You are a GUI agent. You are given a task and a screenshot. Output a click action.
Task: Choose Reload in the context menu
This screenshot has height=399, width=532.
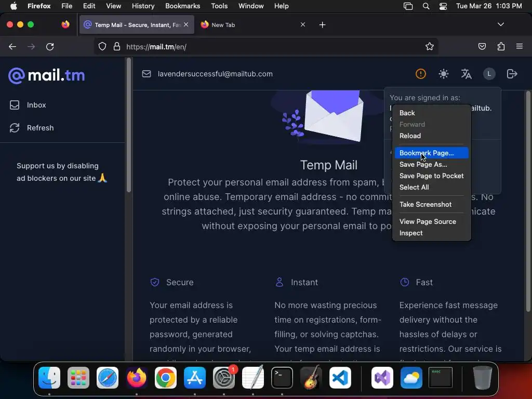tap(432, 136)
